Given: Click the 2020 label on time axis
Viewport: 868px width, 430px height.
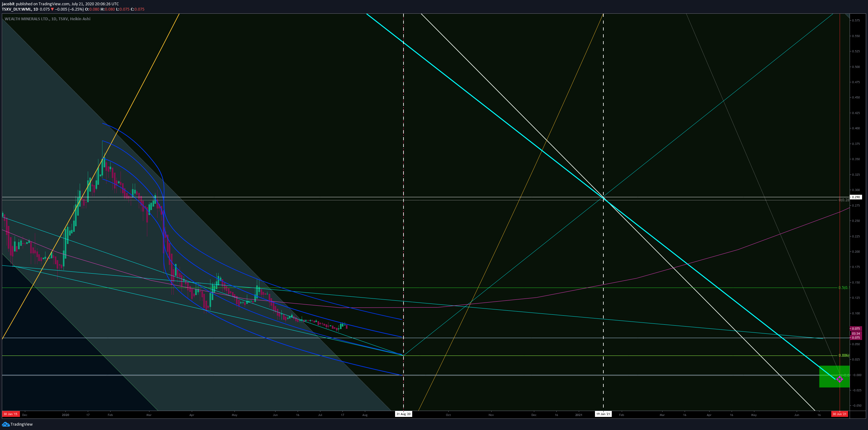Looking at the screenshot, I should (65, 415).
